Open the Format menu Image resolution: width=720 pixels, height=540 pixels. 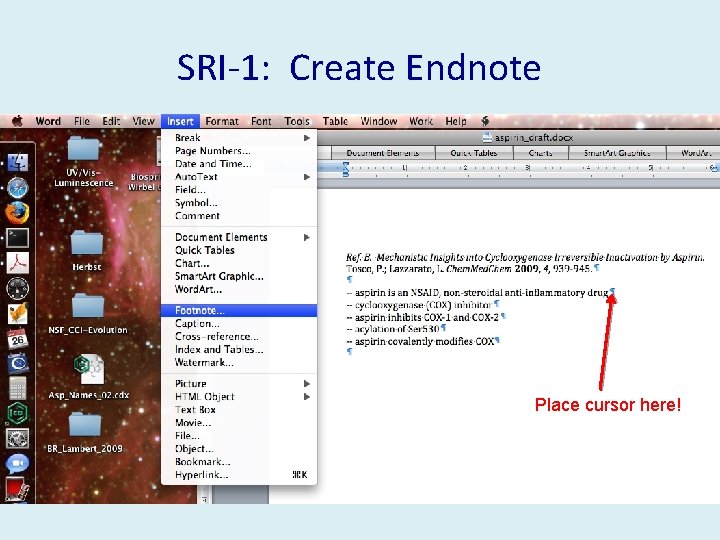point(222,121)
